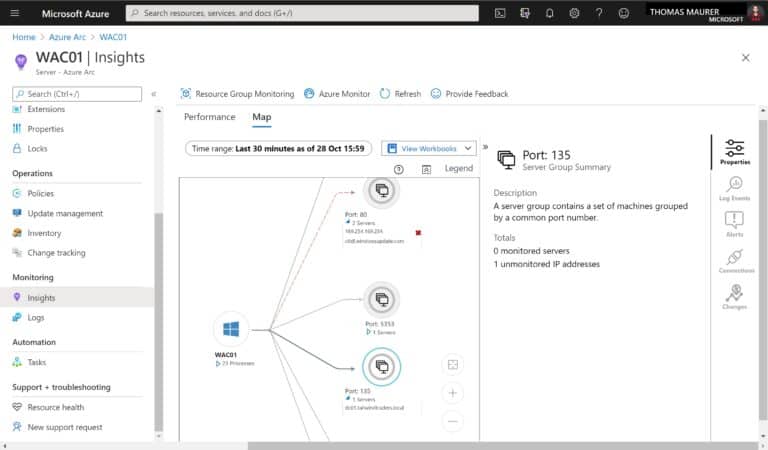Open the Directory and subscription filter icon
768x450 pixels.
(525, 13)
